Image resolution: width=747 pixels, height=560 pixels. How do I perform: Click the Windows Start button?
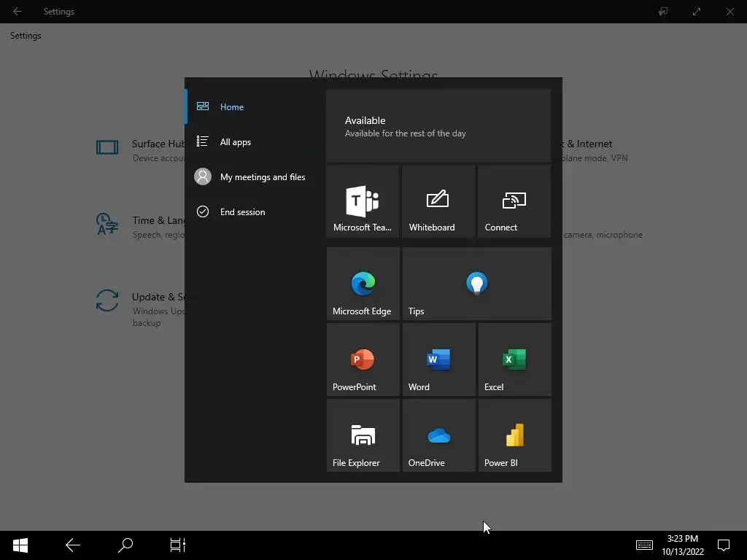pos(20,545)
